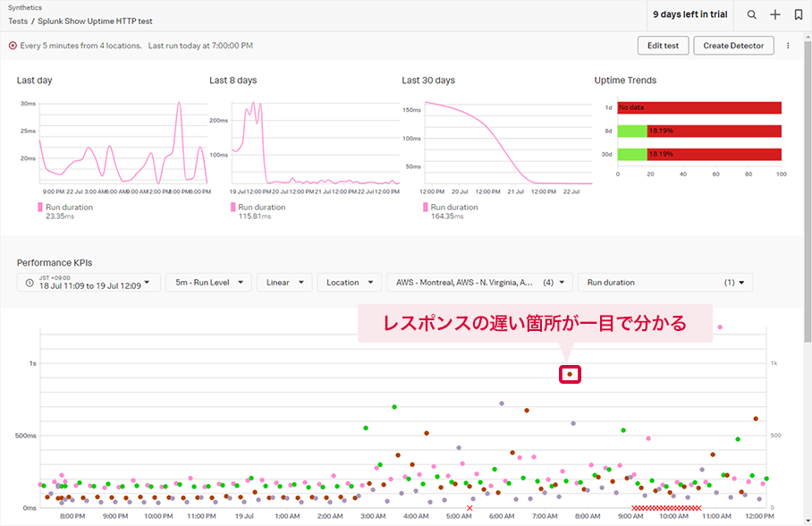The width and height of the screenshot is (812, 526).
Task: Click the red failed status icon
Action: tap(13, 46)
